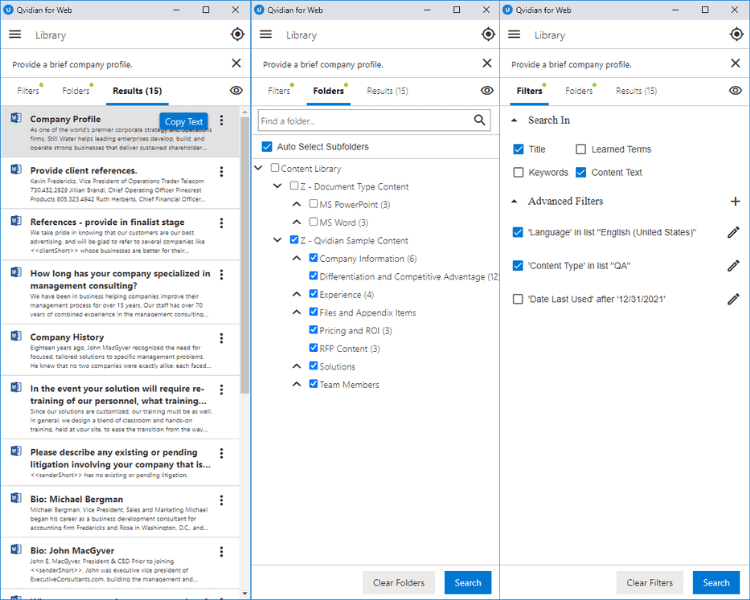
Task: Edit the 'Date Last Used' filter pencil icon
Action: 733,299
